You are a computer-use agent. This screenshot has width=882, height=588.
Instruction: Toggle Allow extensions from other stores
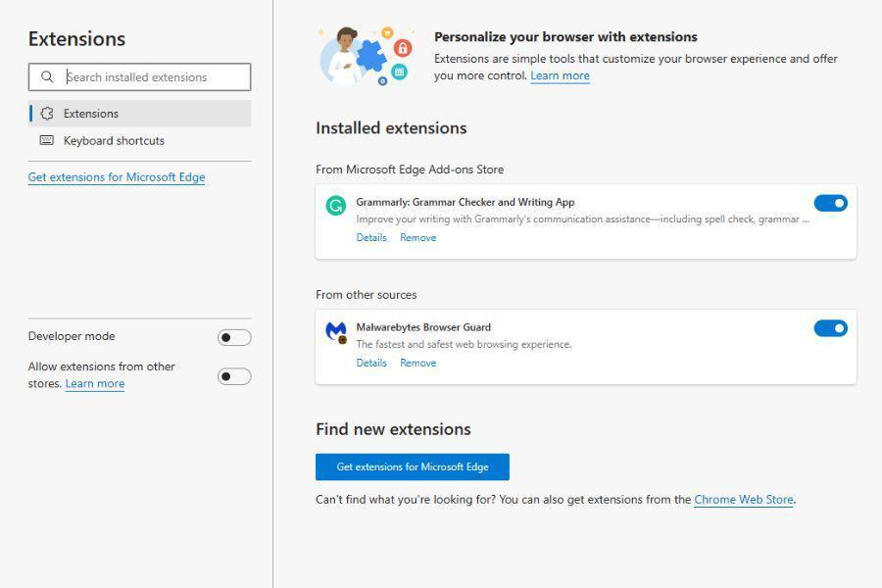[234, 376]
